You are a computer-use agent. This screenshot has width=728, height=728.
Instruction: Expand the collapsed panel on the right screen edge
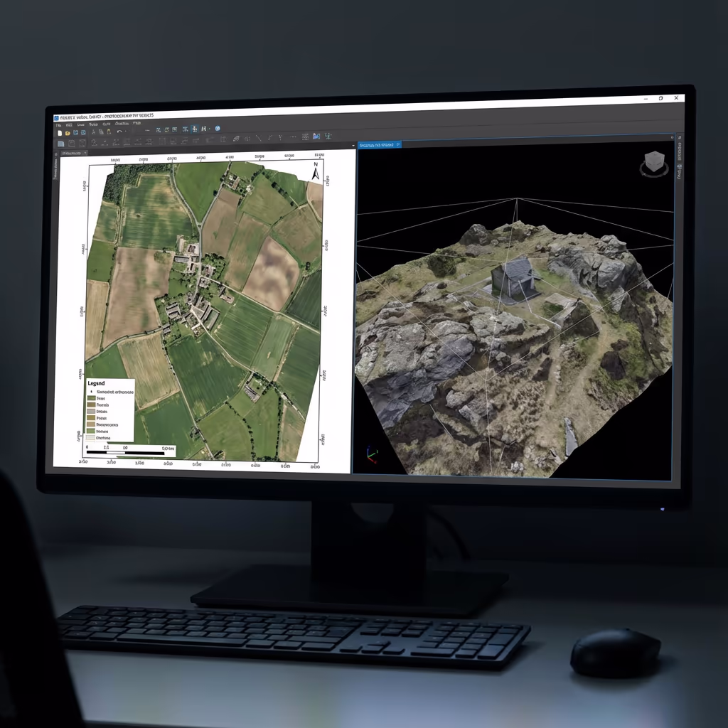pos(680,151)
